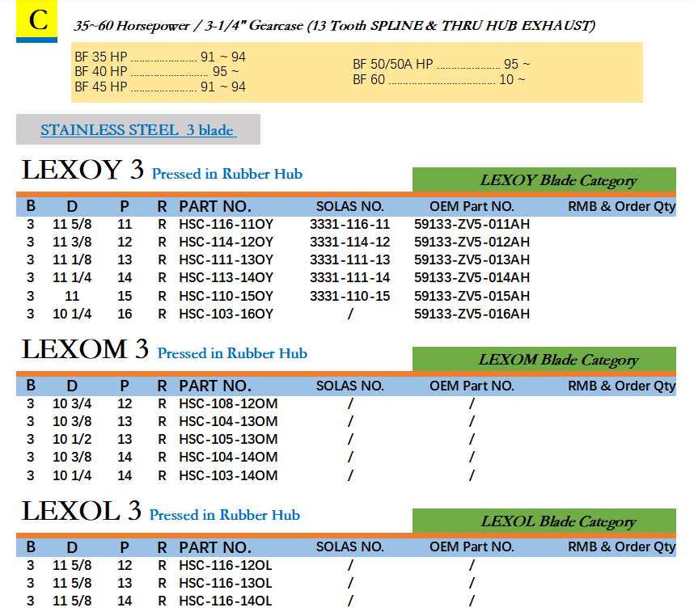Screen dimensions: 694x616
Task: Click PART NO. header in LEXOY table
Action: pyautogui.click(x=215, y=206)
